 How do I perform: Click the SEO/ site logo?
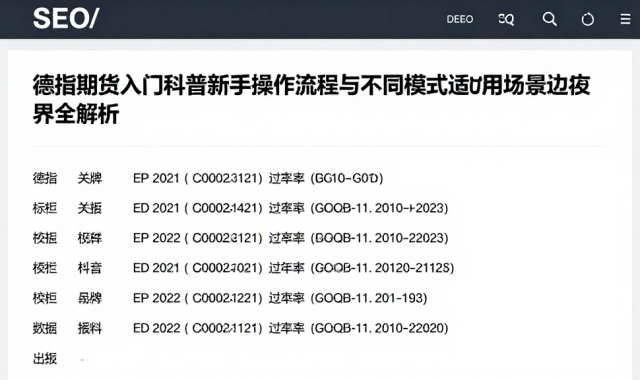coord(66,19)
